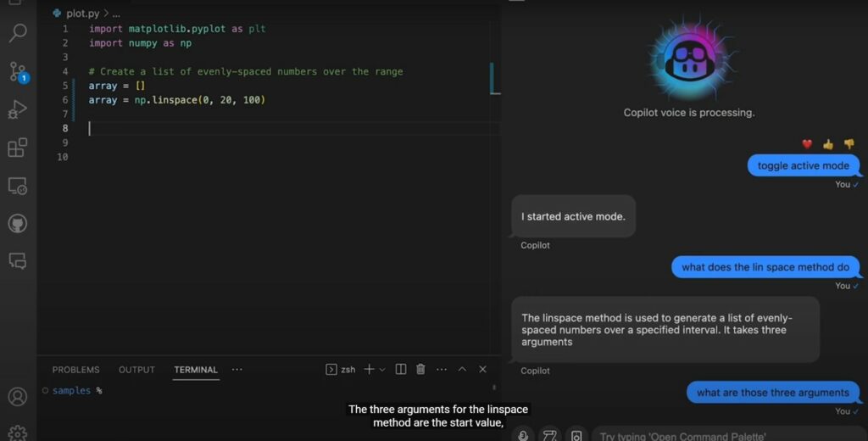Switch to the OUTPUT tab
The width and height of the screenshot is (868, 441).
[136, 370]
